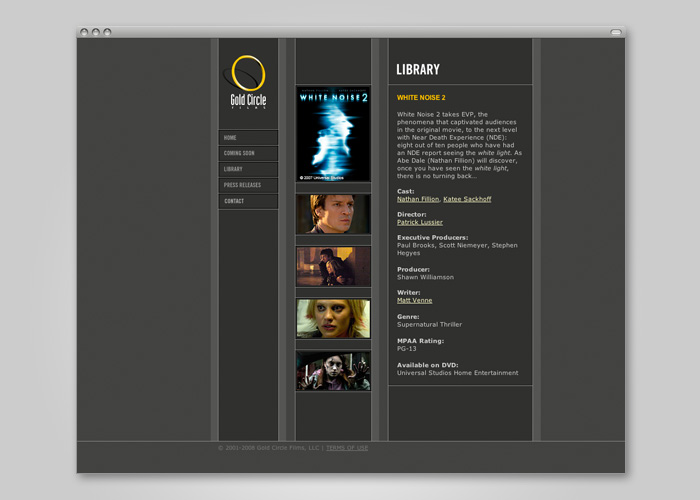The image size is (700, 500).
Task: Click the Shawn Williamson producer name
Action: [425, 277]
